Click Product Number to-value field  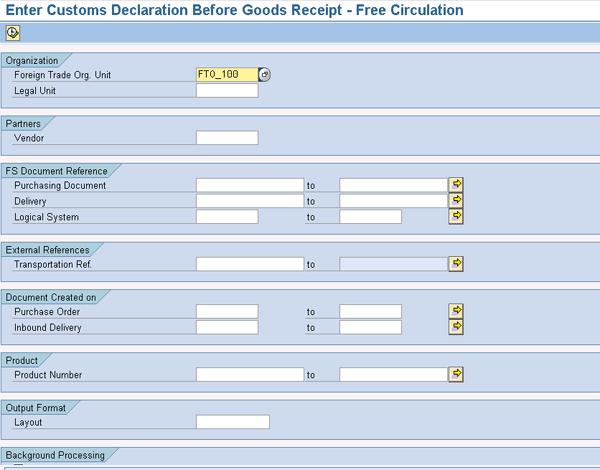[393, 375]
